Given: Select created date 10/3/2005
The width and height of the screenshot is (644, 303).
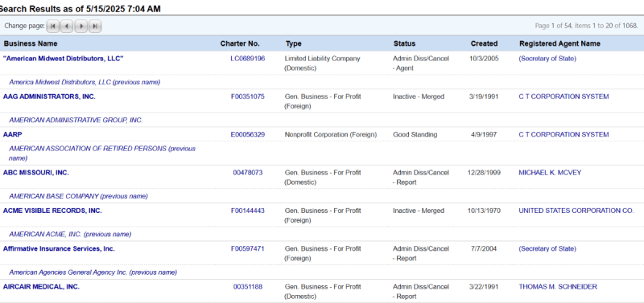Looking at the screenshot, I should [484, 59].
